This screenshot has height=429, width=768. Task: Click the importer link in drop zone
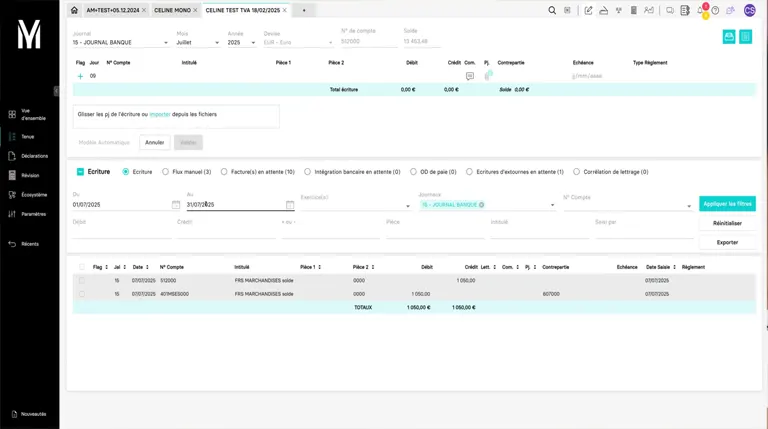click(x=160, y=114)
